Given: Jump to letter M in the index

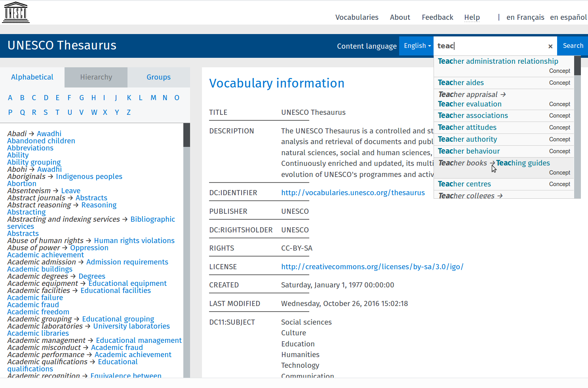Looking at the screenshot, I should click(153, 98).
